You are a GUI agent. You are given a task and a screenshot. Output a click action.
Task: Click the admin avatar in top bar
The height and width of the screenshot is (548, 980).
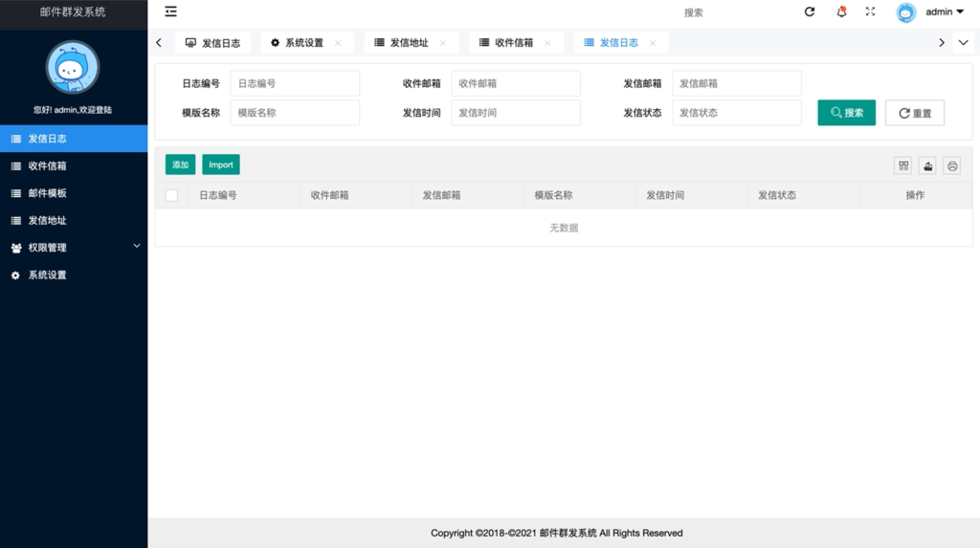pos(905,11)
